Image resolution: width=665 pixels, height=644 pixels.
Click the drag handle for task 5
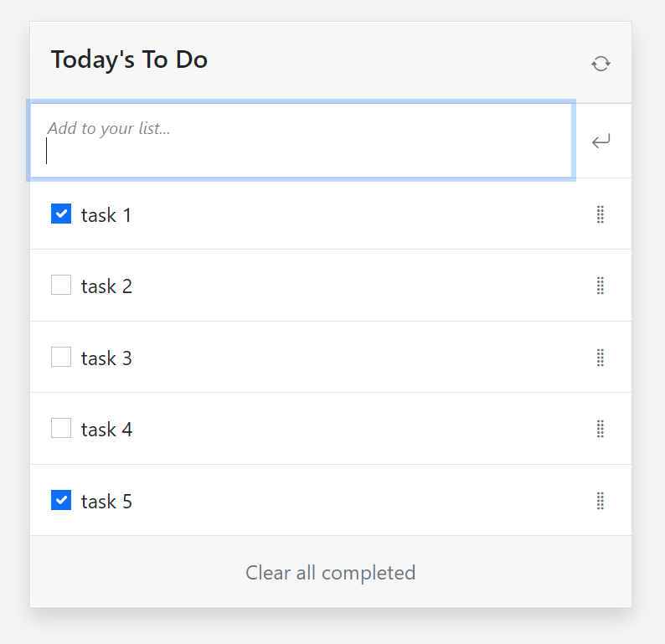tap(600, 501)
